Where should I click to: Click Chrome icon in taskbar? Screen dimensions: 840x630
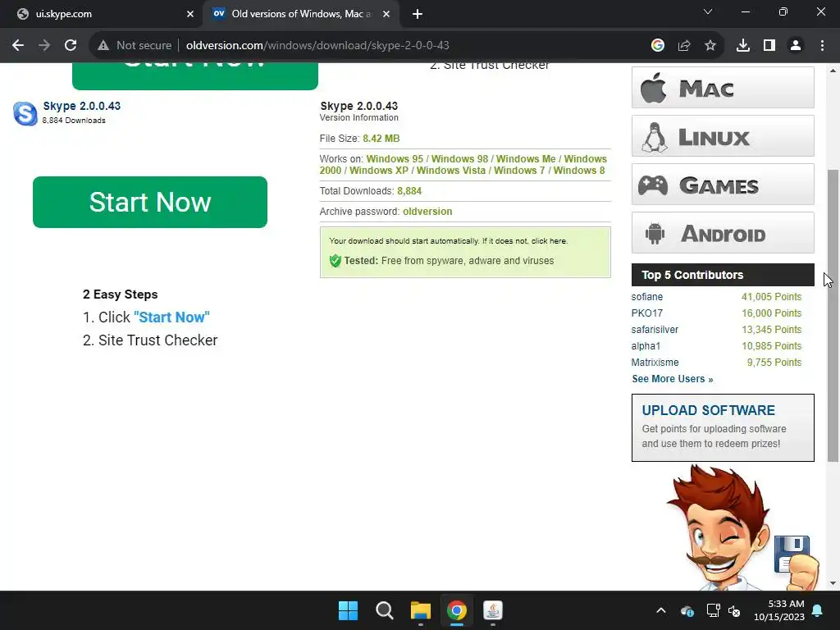(456, 610)
